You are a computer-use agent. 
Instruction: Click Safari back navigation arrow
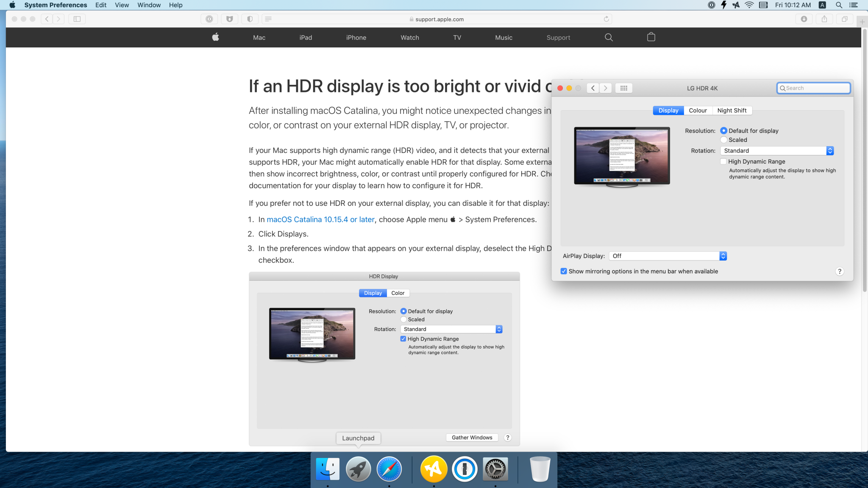tap(47, 19)
